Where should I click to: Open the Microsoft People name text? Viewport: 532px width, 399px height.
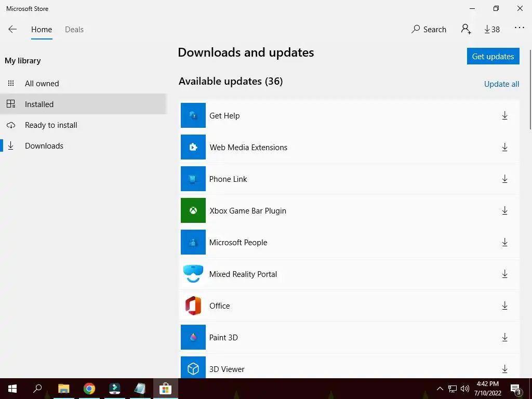pyautogui.click(x=238, y=242)
